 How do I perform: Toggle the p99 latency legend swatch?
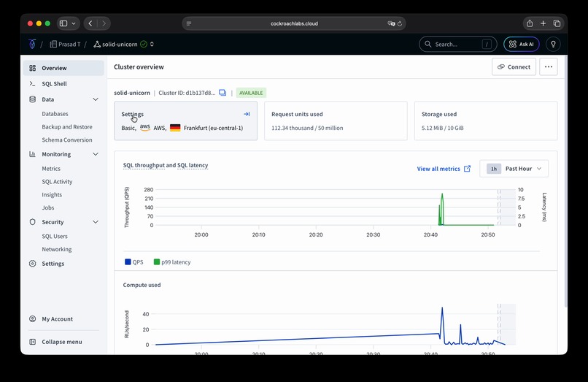click(x=157, y=261)
